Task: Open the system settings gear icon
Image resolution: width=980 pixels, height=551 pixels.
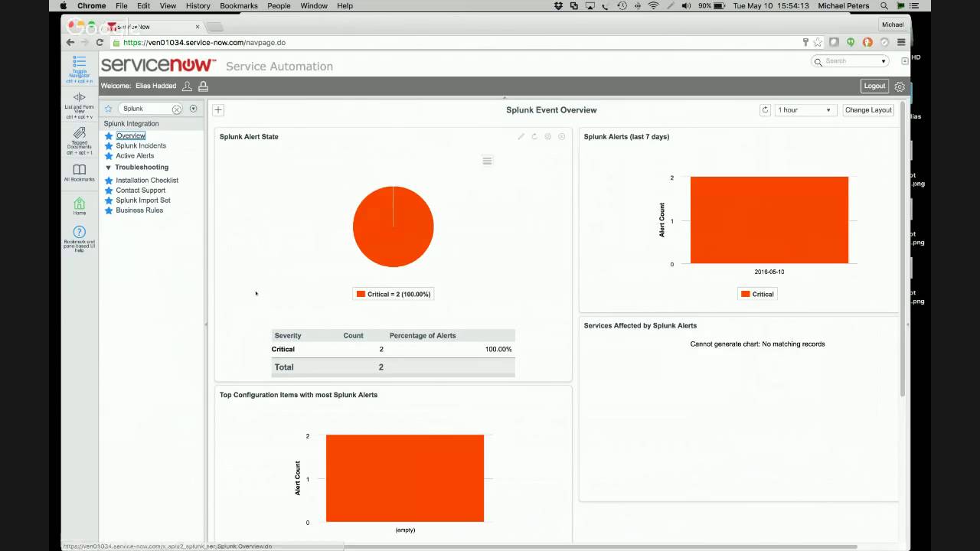Action: 900,86
